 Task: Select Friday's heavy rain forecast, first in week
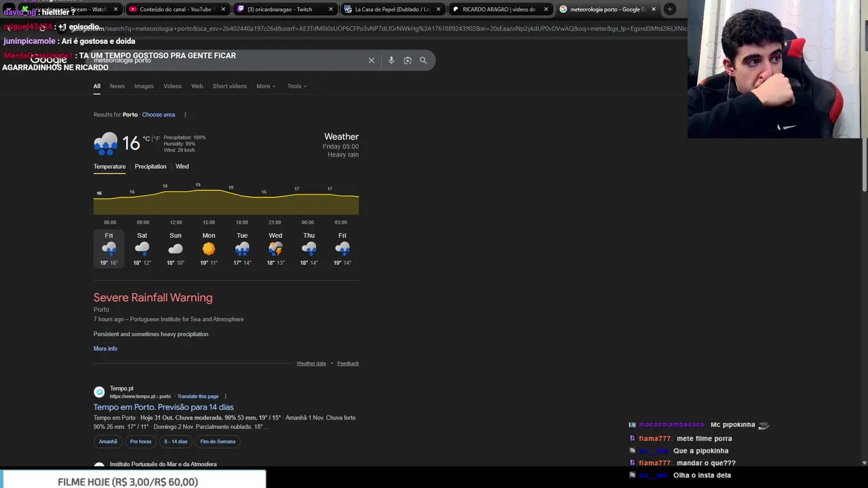[x=108, y=249]
